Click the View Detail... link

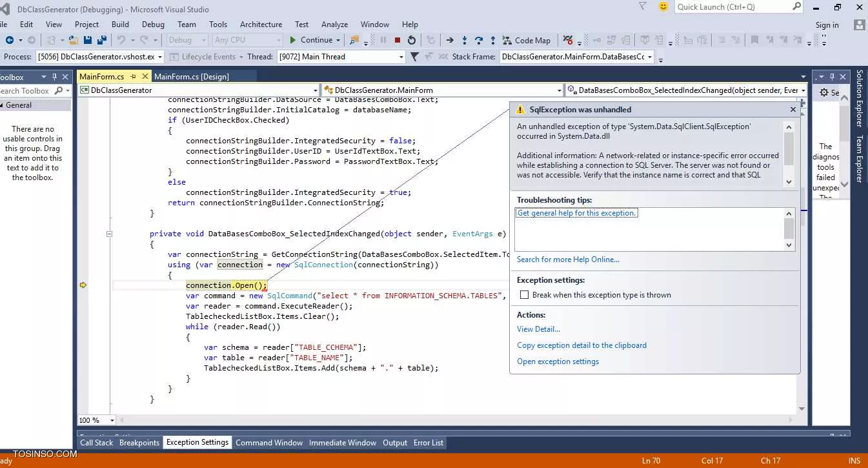pyautogui.click(x=538, y=329)
